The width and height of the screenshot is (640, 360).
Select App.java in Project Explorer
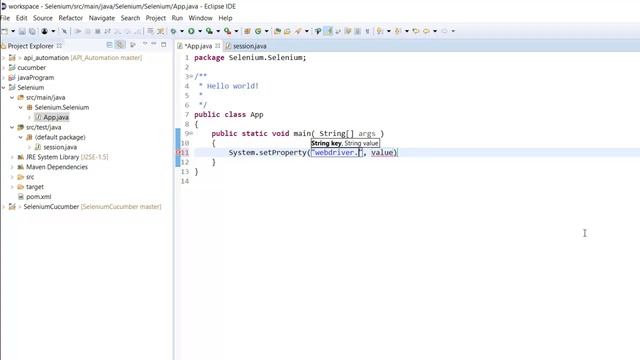click(x=56, y=118)
